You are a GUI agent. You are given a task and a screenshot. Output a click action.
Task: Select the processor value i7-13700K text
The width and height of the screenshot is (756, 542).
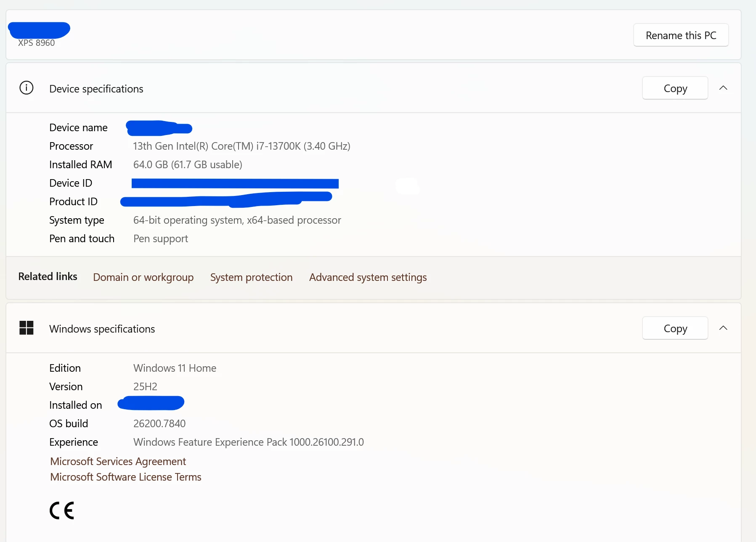click(x=242, y=146)
